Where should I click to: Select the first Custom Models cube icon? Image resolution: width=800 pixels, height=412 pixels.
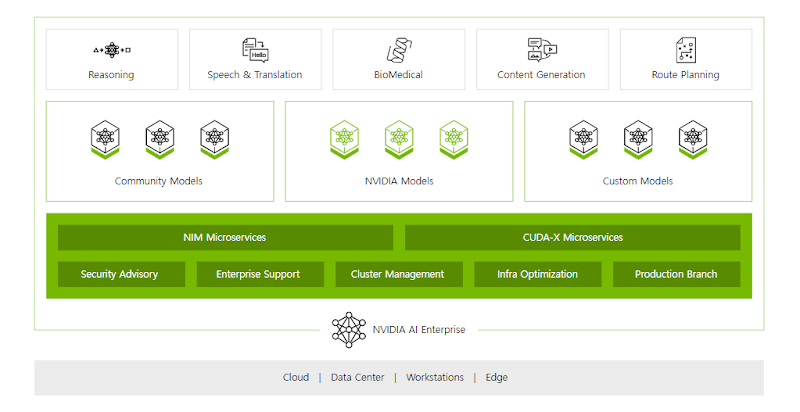click(584, 140)
